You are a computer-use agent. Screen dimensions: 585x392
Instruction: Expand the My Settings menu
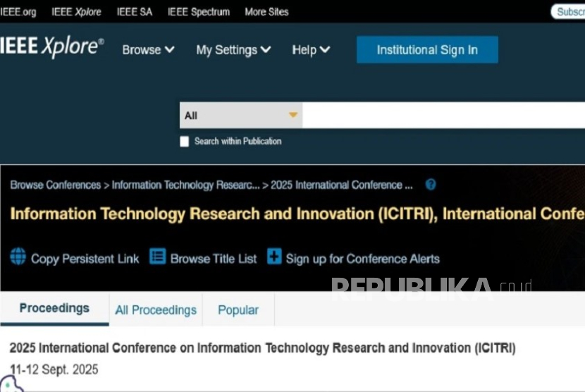(233, 49)
